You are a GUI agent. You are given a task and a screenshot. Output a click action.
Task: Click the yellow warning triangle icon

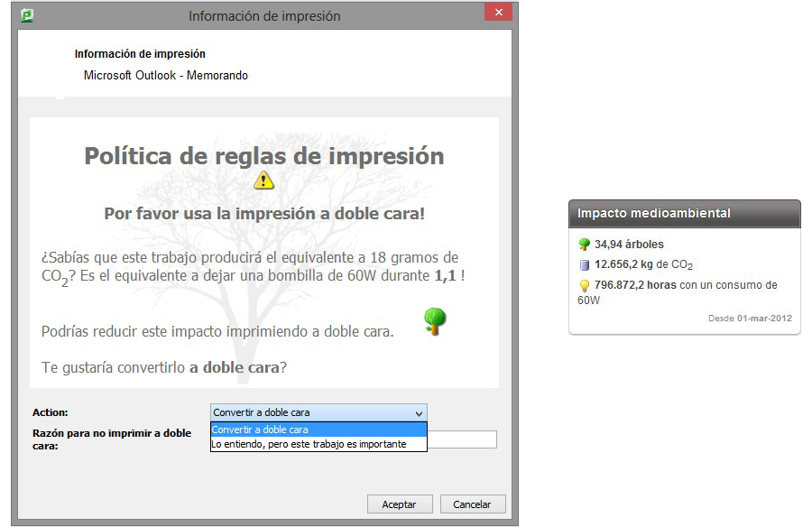263,180
